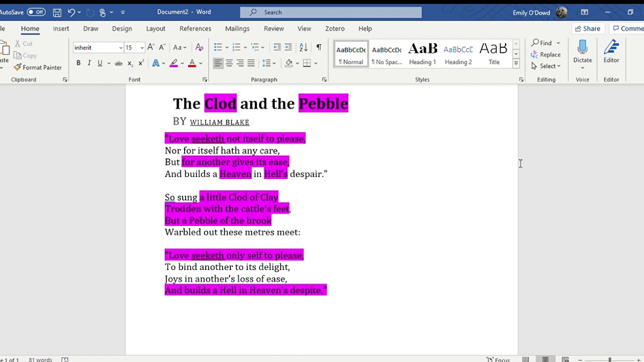Open the Editor proofing pane

click(x=611, y=52)
